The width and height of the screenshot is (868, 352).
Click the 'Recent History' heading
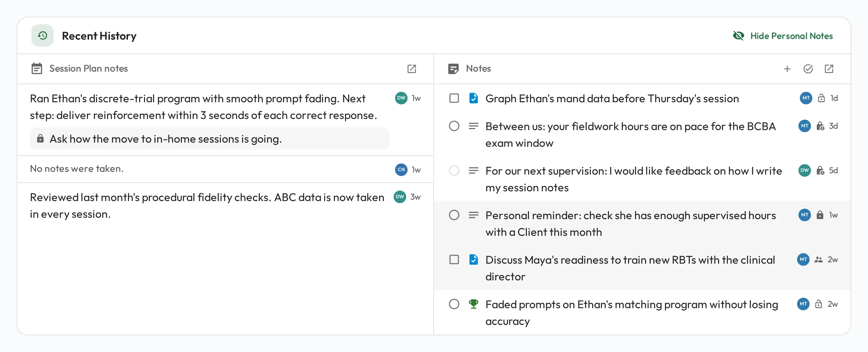99,36
